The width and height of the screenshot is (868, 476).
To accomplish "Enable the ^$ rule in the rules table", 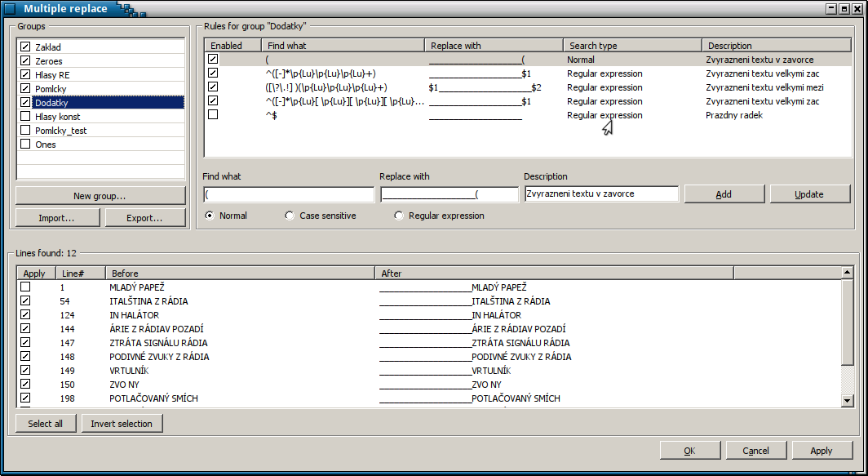I will [x=212, y=114].
